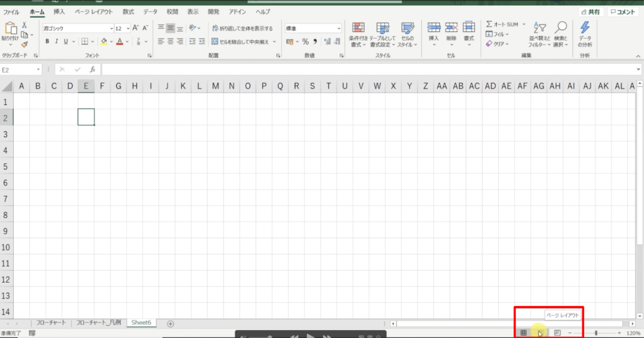This screenshot has width=644, height=338.
Task: Click the format painter brush icon
Action: 24,45
